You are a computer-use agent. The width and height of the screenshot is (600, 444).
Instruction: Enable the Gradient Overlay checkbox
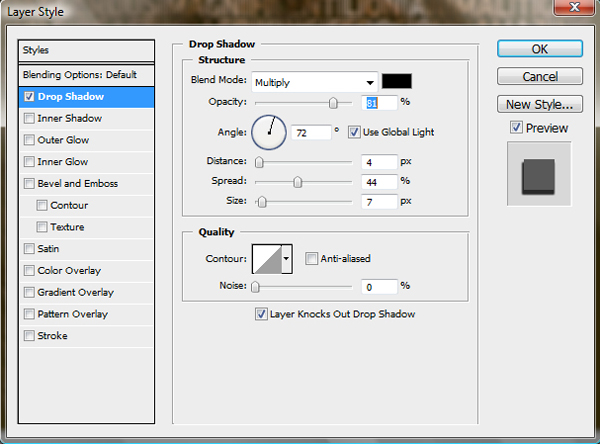[x=29, y=292]
